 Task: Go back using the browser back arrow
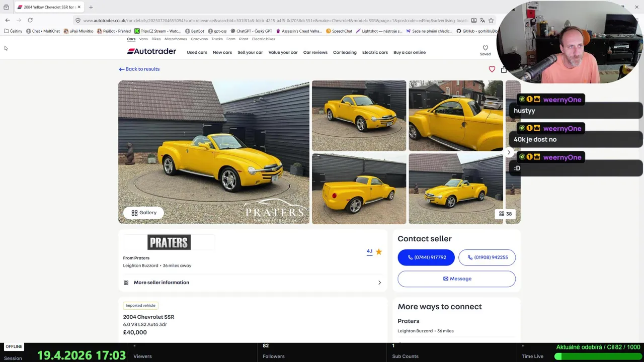(7, 20)
